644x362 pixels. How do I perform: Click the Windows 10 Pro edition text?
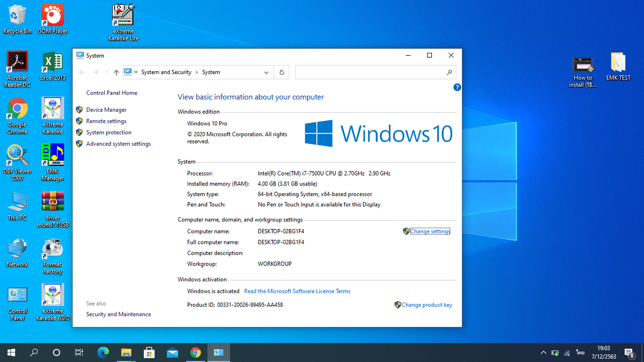(207, 124)
